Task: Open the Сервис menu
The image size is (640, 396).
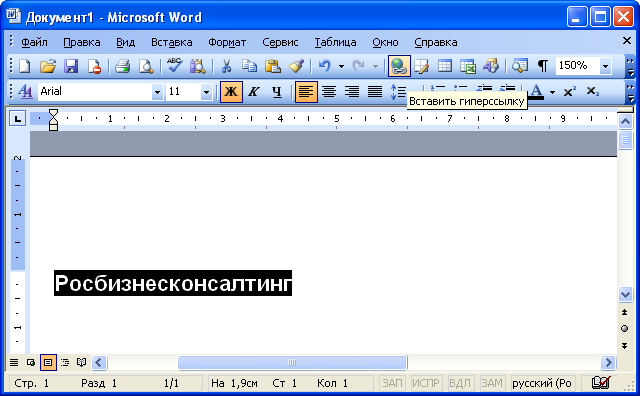Action: (x=280, y=42)
